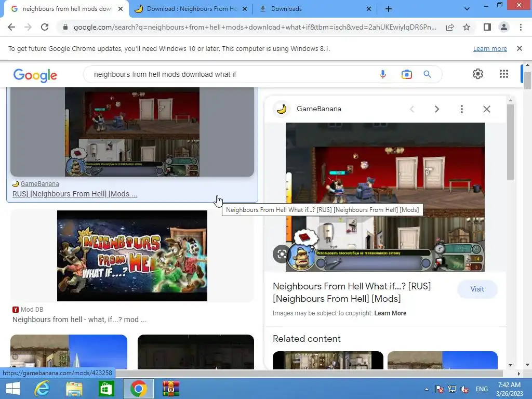Image resolution: width=532 pixels, height=399 pixels.
Task: Open a new browser tab
Action: click(x=389, y=9)
